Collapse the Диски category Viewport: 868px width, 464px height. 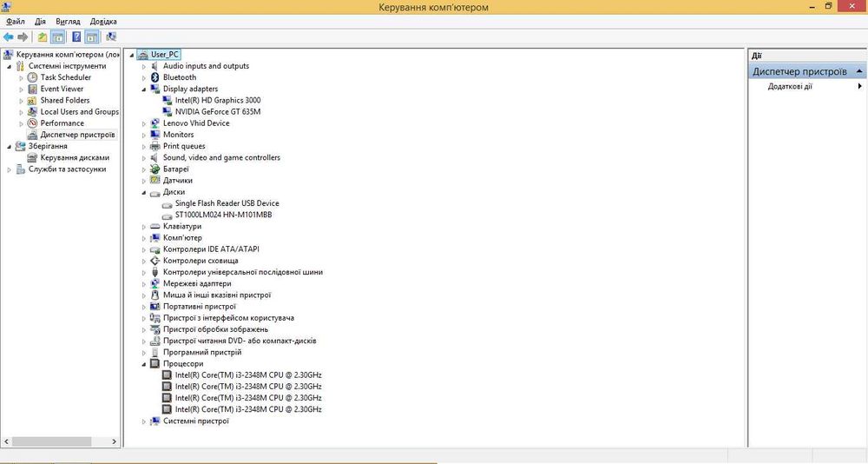[x=144, y=192]
